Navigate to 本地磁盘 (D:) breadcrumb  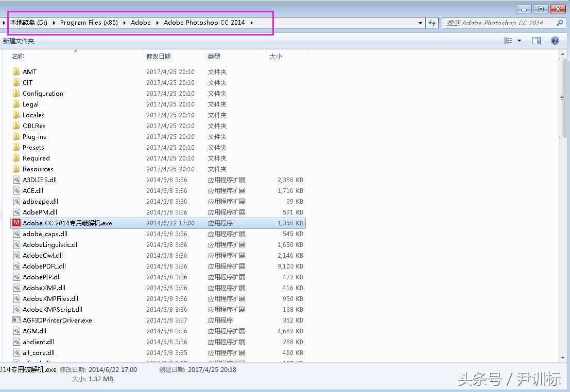(x=28, y=23)
